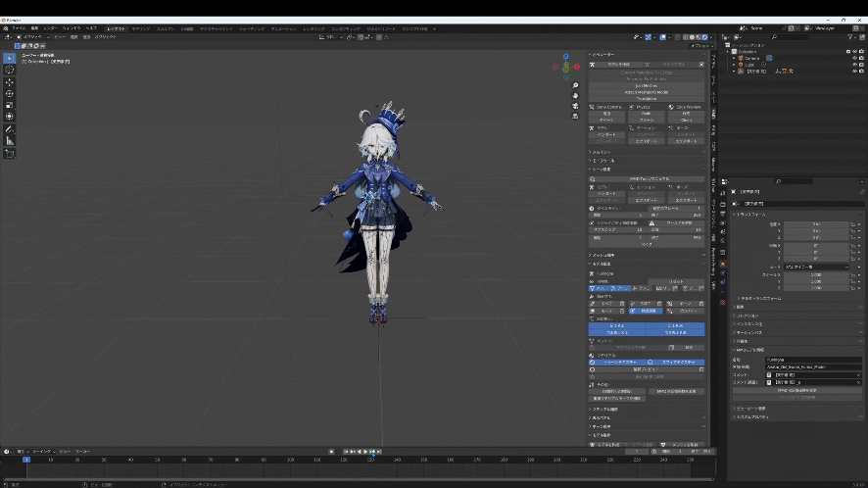
Task: Hide the armature model with its eye icon
Action: [854, 72]
